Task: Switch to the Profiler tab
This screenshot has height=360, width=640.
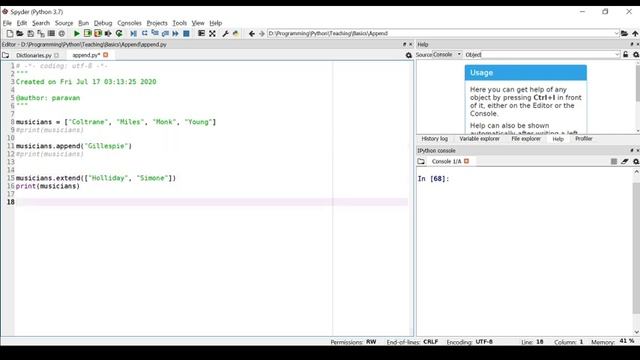Action: (x=584, y=139)
